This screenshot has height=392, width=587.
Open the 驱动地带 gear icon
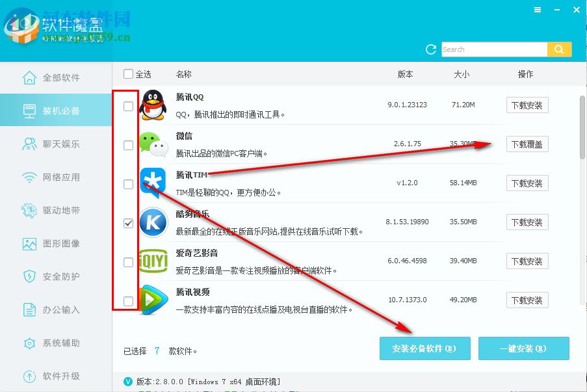[28, 210]
